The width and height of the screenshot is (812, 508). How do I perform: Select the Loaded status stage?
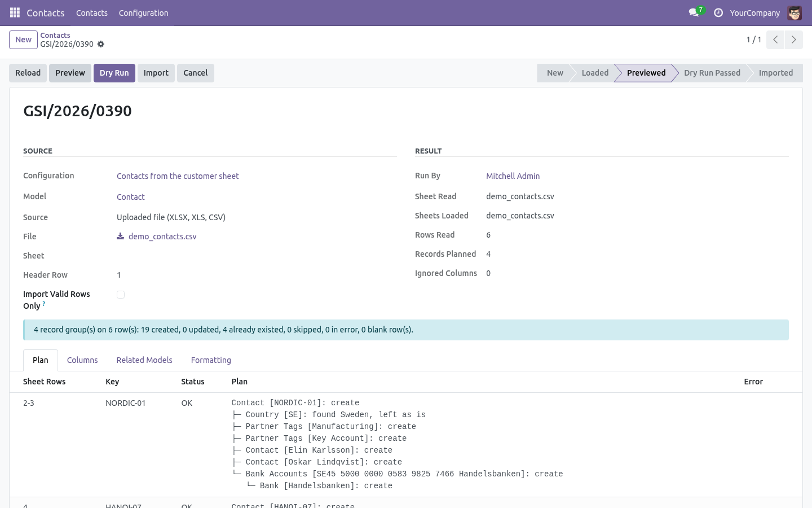pyautogui.click(x=595, y=73)
